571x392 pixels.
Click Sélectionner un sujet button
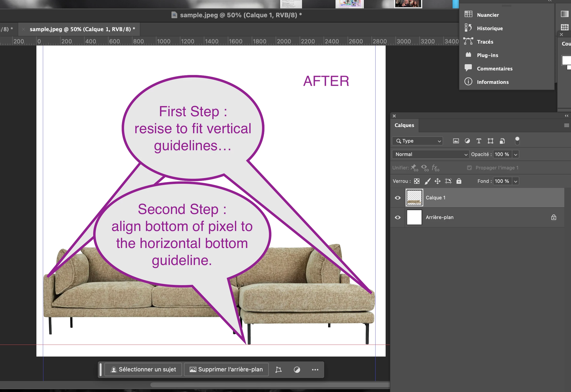pos(143,369)
